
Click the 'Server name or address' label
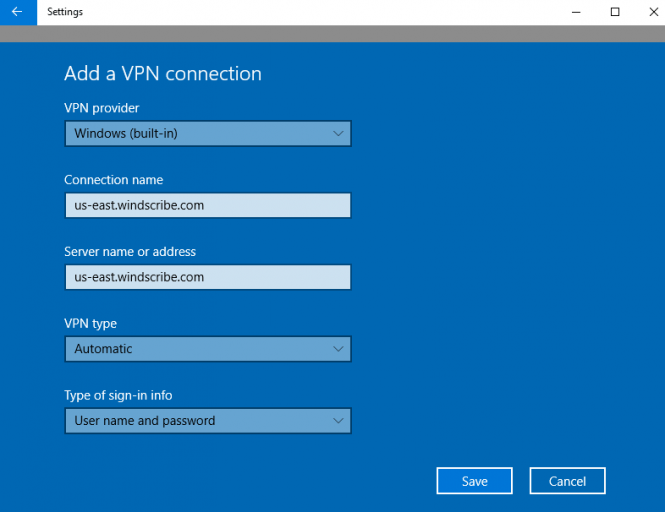(130, 252)
